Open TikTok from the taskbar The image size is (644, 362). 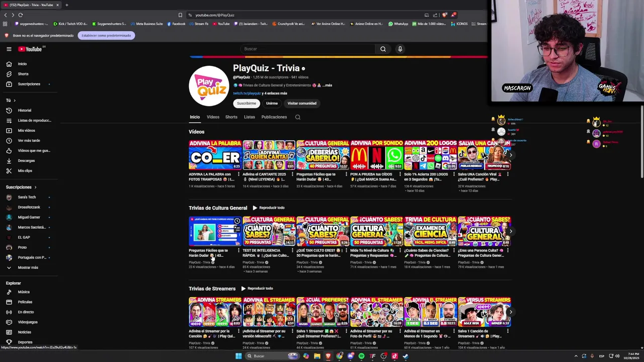pos(394,356)
